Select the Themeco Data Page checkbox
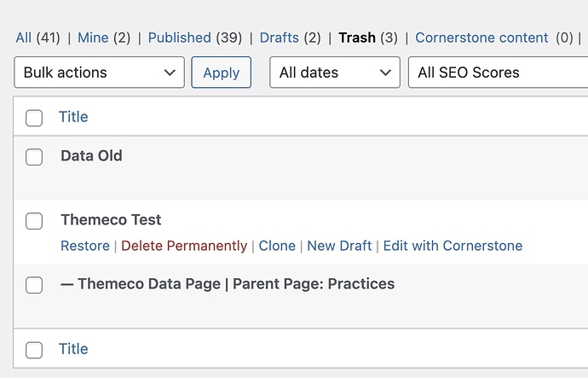The image size is (588, 378). tap(34, 285)
